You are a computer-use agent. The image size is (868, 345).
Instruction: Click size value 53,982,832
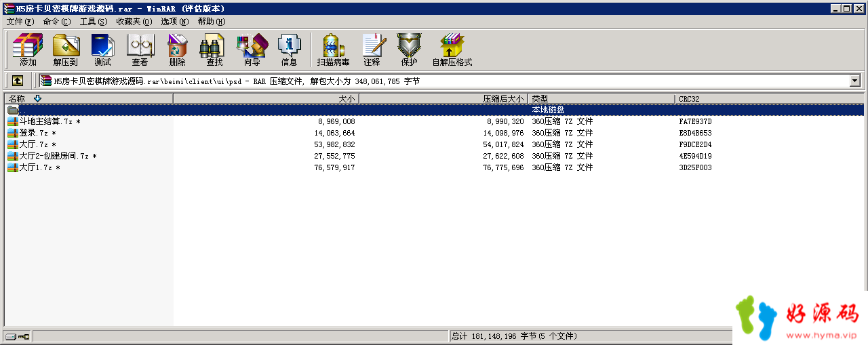pos(334,144)
